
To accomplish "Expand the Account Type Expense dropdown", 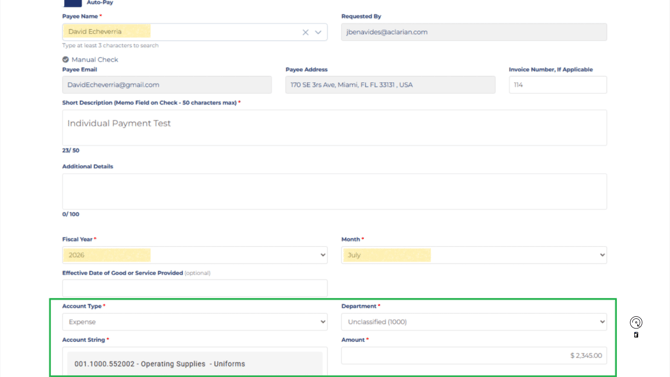I will tap(195, 322).
